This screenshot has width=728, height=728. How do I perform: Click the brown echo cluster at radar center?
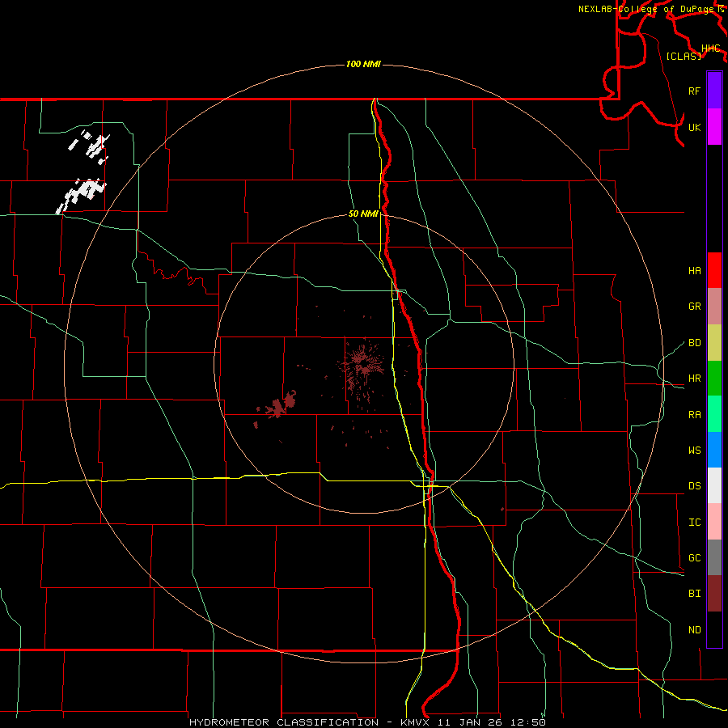pyautogui.click(x=363, y=366)
